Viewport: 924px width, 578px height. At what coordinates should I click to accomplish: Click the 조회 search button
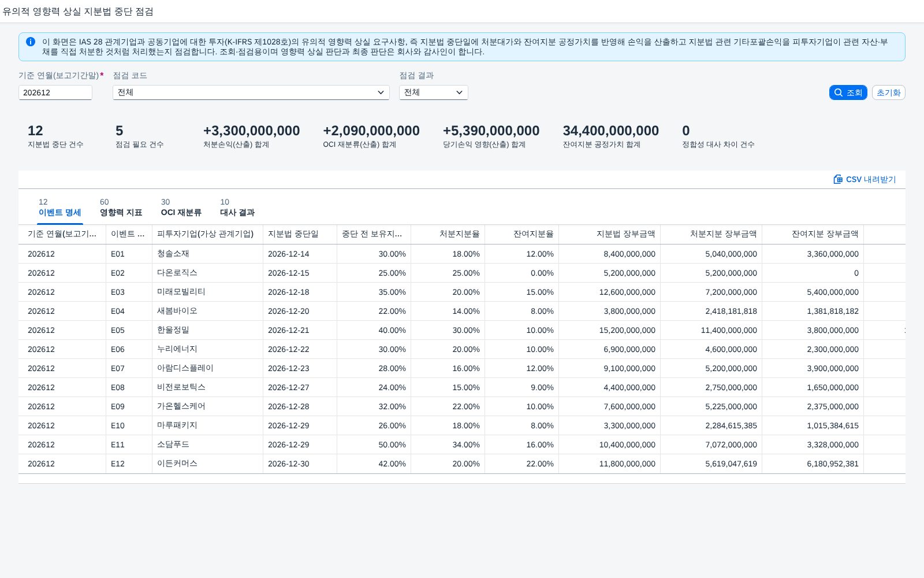(848, 92)
